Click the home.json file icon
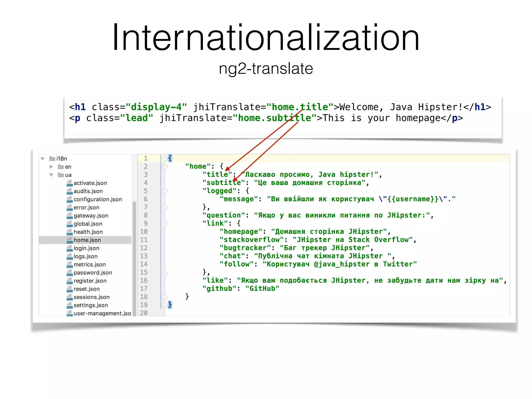Screen dimensions: 532x399 [x=69, y=240]
